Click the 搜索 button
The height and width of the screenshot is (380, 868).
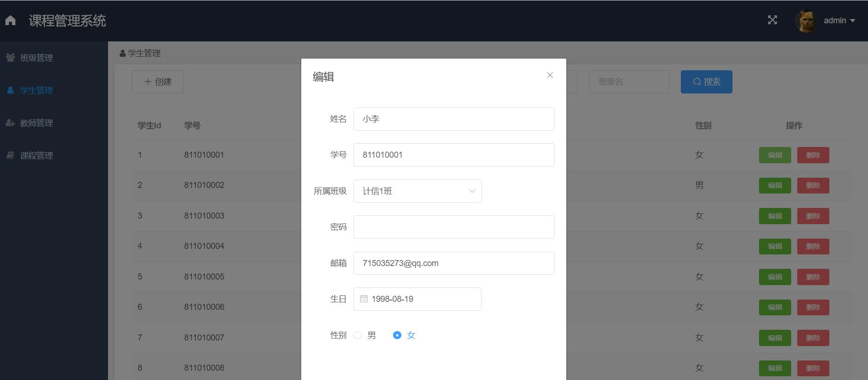[x=706, y=82]
